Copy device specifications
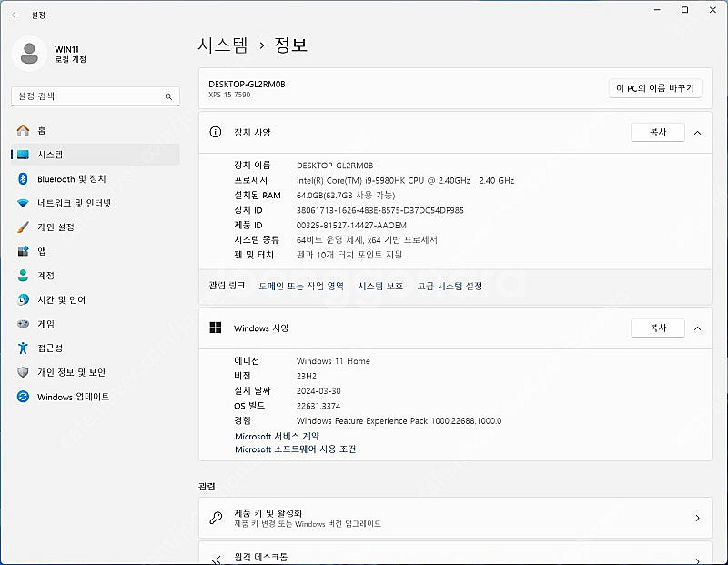This screenshot has height=565, width=728. [657, 132]
